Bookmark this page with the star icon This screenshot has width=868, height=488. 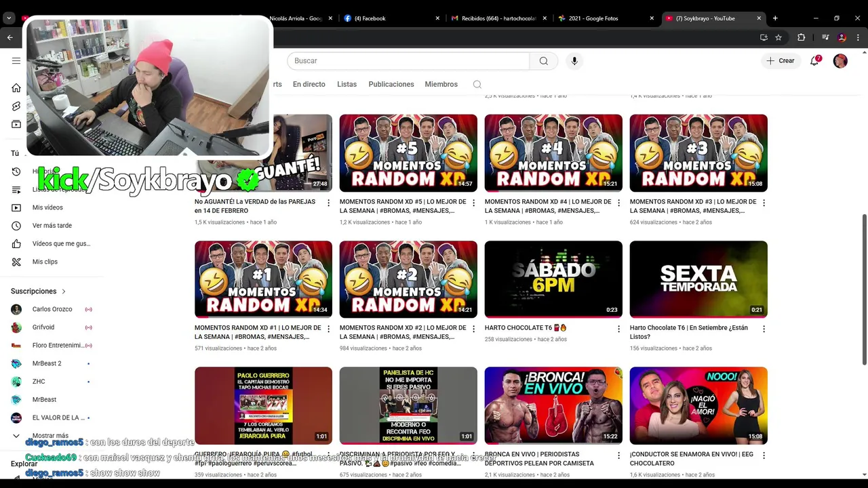[778, 37]
